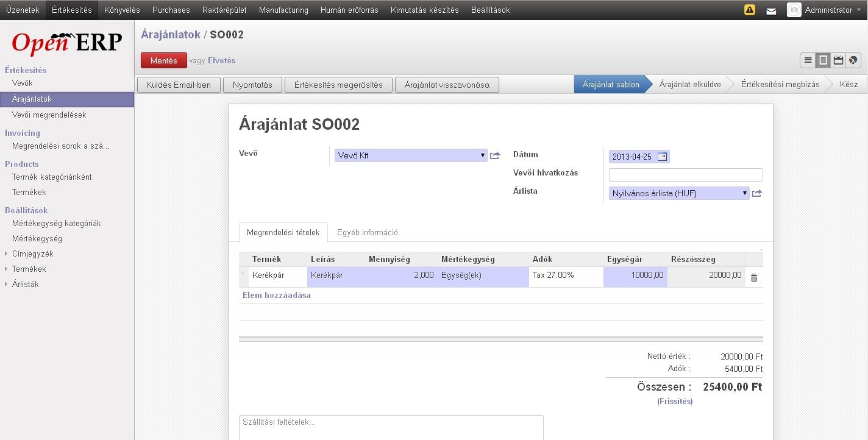This screenshot has width=868, height=440.
Task: Open the Manufacturing top menu
Action: [283, 10]
